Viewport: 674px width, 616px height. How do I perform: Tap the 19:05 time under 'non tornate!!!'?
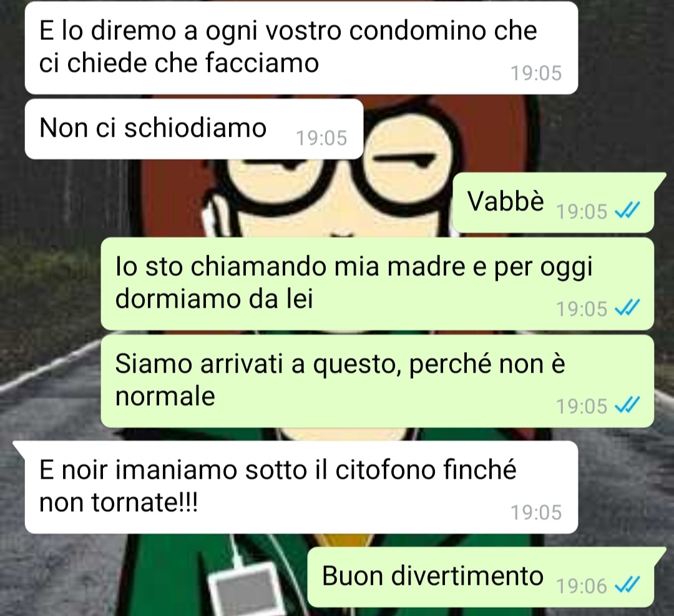pos(536,512)
